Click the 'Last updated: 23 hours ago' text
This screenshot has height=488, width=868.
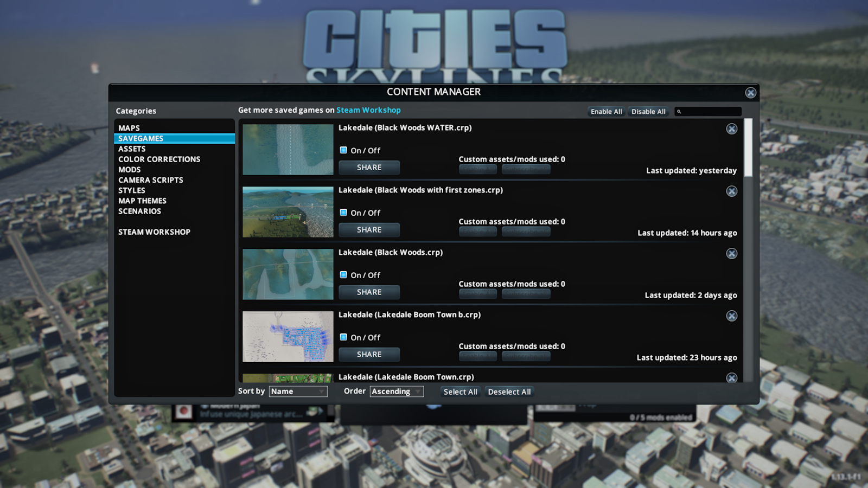687,358
